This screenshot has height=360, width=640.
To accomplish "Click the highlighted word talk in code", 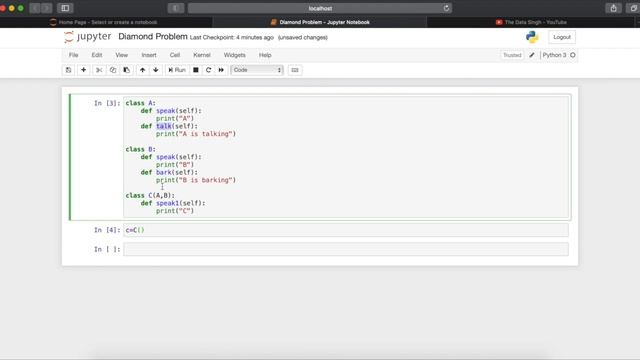I will click(164, 126).
